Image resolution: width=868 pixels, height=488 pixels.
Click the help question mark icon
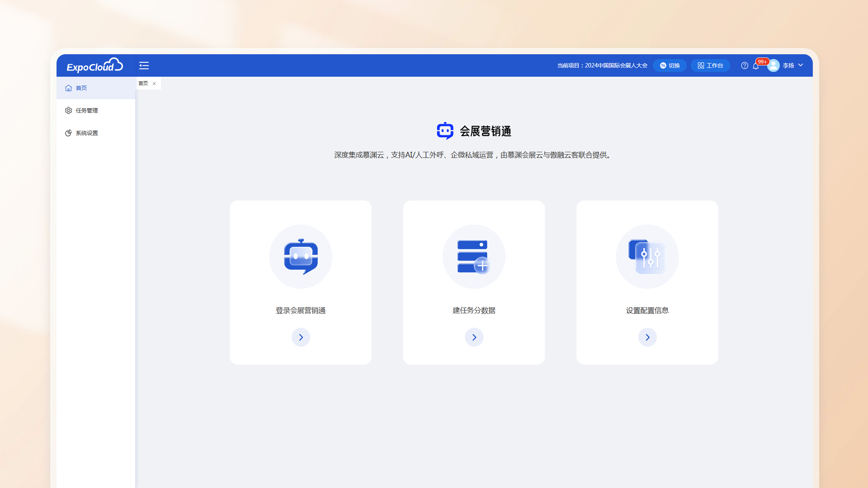[x=745, y=66]
